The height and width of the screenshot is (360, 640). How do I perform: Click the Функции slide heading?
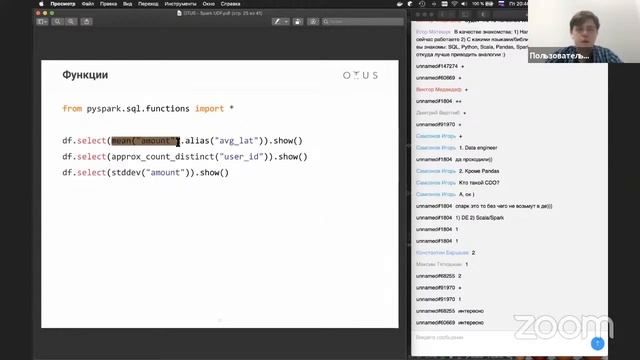[x=85, y=75]
